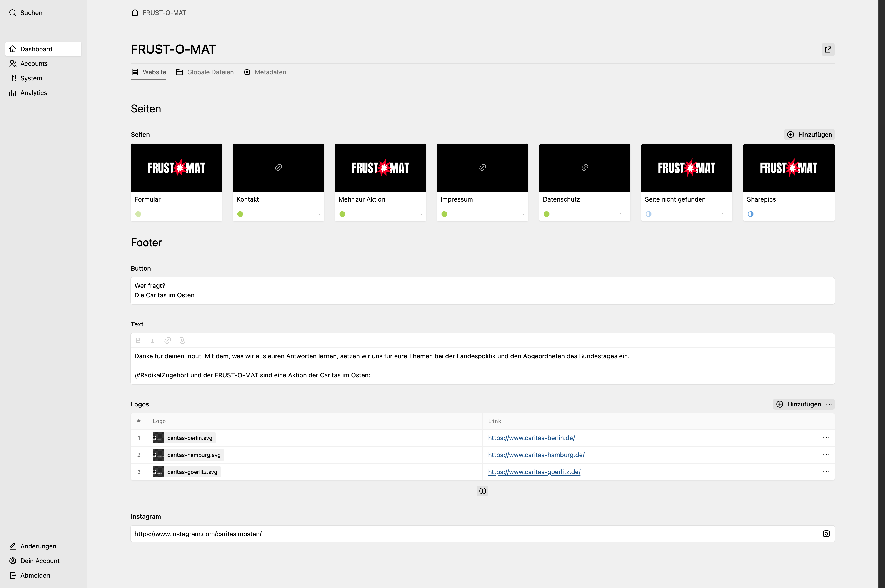Switch to Globale Dateien tab
Viewport: 885px width, 588px height.
click(x=205, y=72)
